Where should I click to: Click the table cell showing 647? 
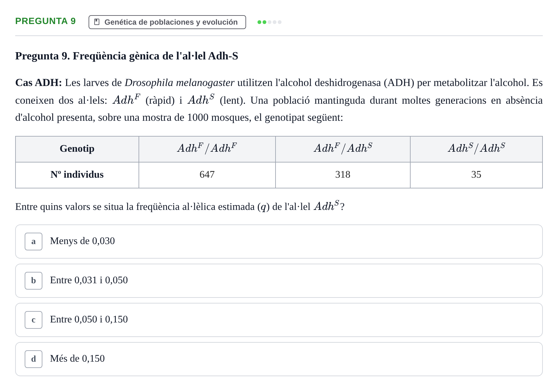[x=207, y=175]
